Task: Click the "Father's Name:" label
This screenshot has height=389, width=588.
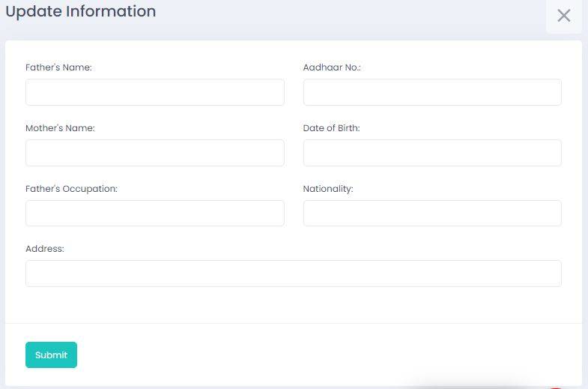Action: point(58,67)
